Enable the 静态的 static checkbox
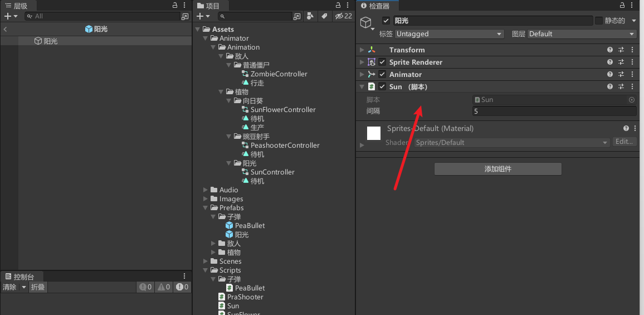Screen dimensions: 644x315 [599, 21]
